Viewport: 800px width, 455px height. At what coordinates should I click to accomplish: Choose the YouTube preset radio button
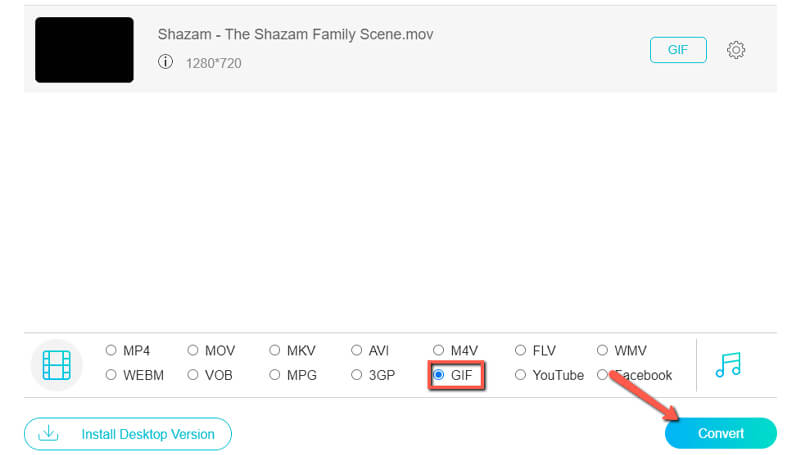coord(521,375)
